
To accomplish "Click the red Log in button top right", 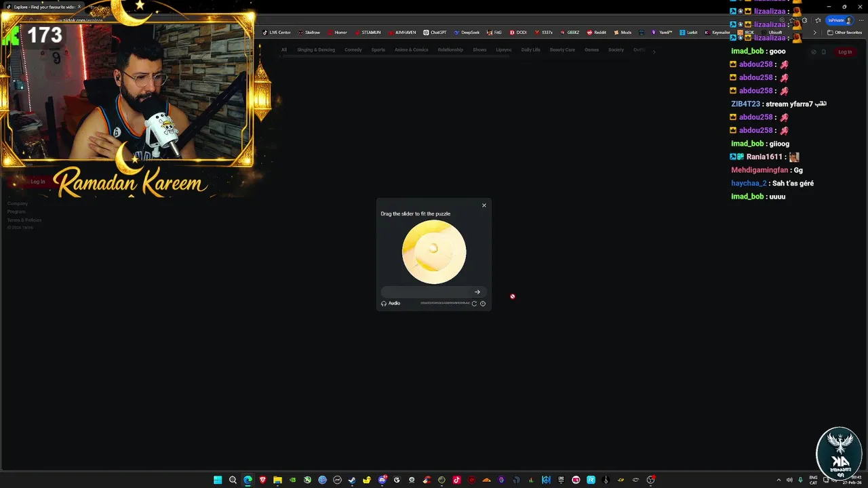I will tap(845, 52).
